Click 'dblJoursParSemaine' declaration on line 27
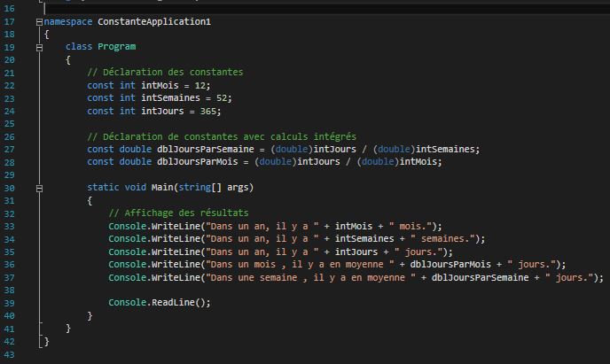 [206, 149]
